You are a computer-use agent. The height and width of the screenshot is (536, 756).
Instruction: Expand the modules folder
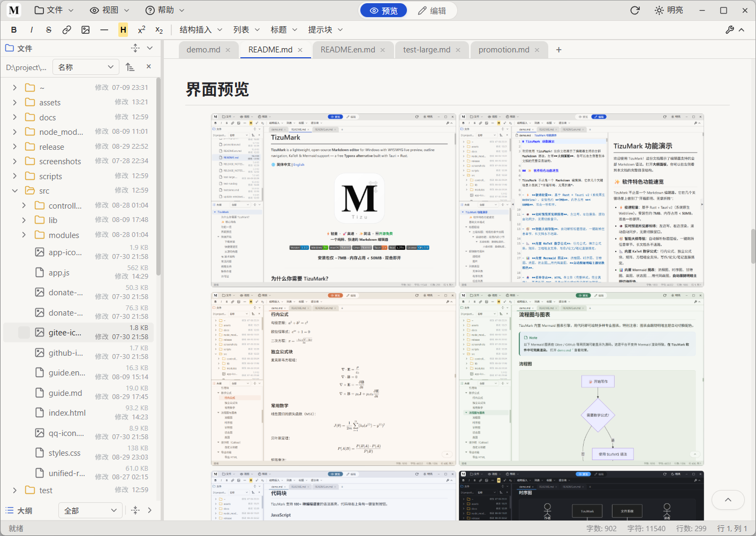coord(24,235)
